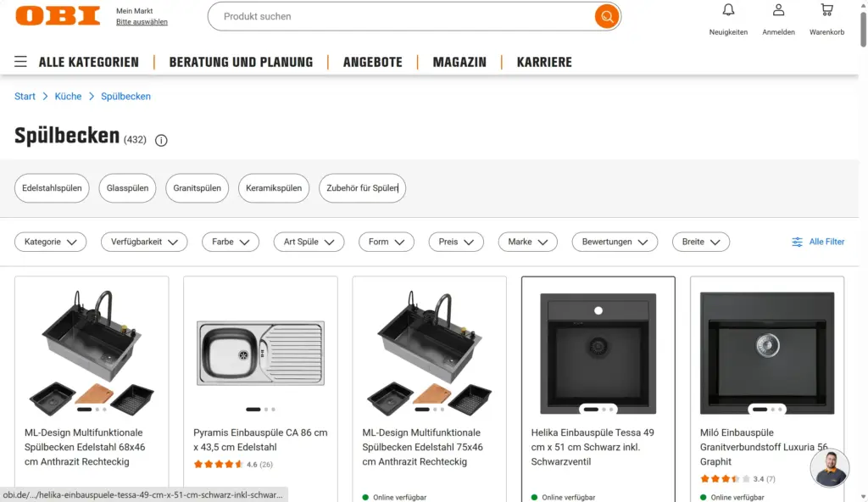Expand the Verfügbarkeit filter dropdown
This screenshot has height=502, width=868.
[x=144, y=242]
